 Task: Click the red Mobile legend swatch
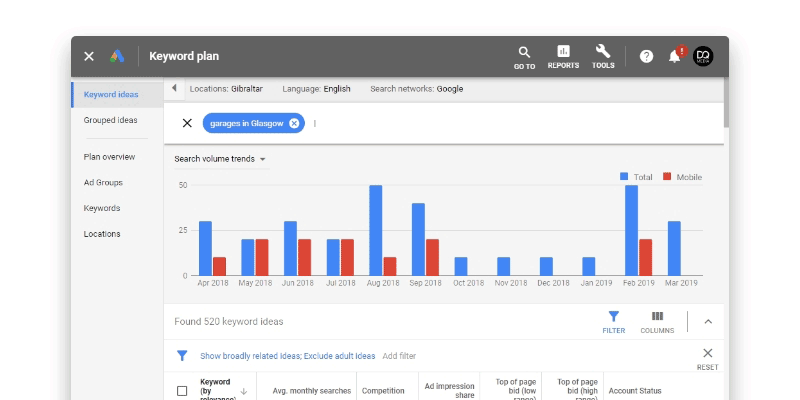tap(667, 177)
